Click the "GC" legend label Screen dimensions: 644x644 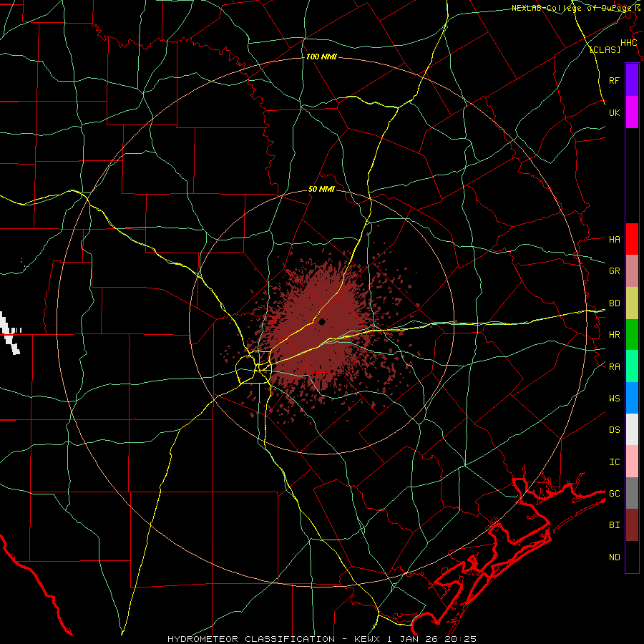(x=614, y=493)
